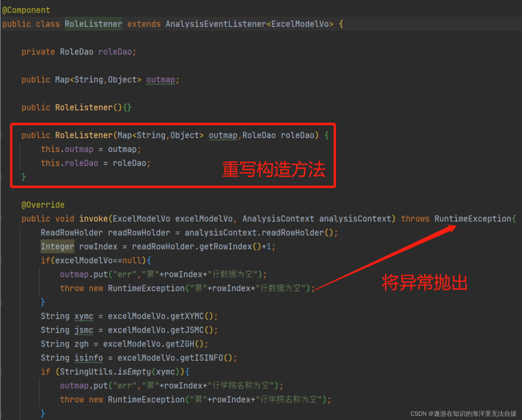Click the extends keyword

(144, 24)
